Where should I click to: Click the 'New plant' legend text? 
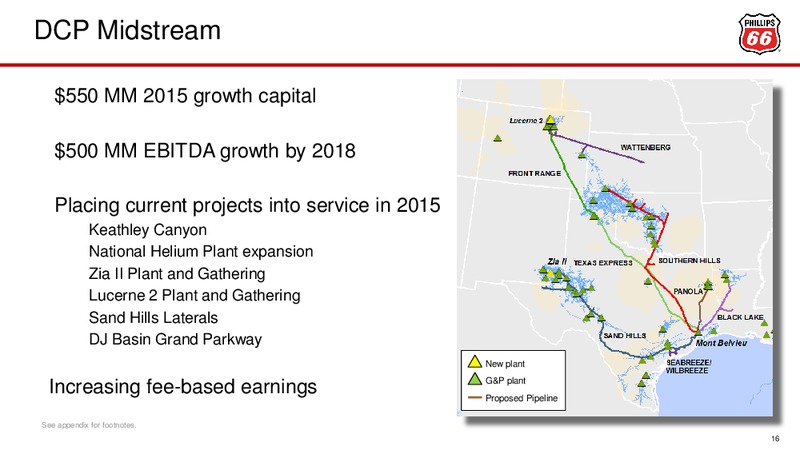coord(505,364)
